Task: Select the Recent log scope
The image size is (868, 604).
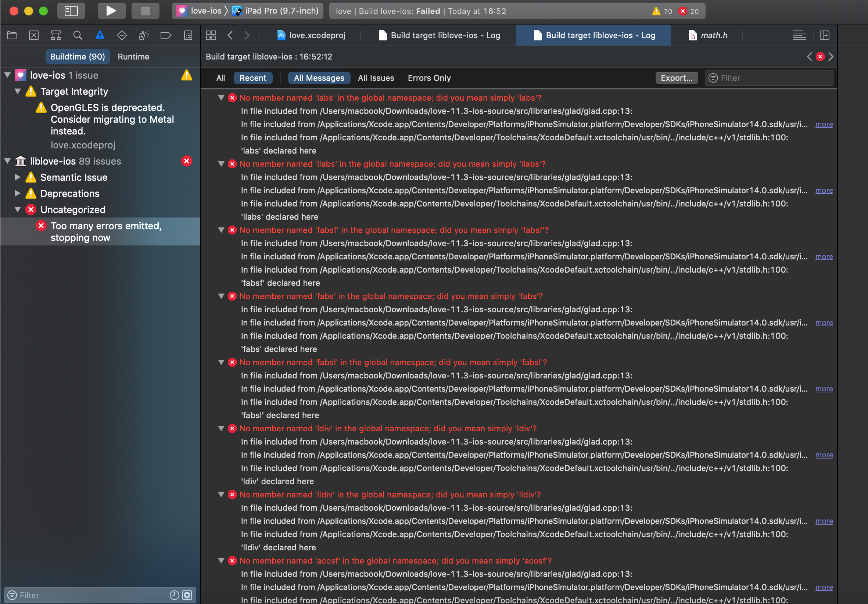Action: click(253, 78)
